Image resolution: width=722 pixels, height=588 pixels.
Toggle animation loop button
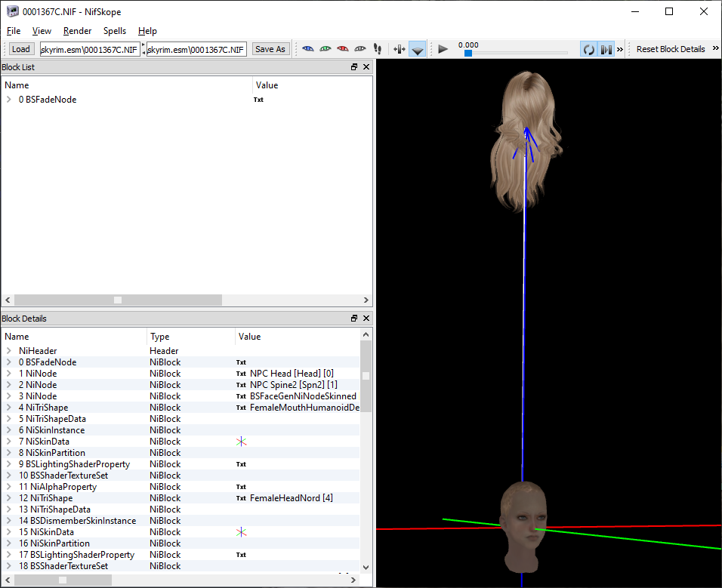(588, 49)
